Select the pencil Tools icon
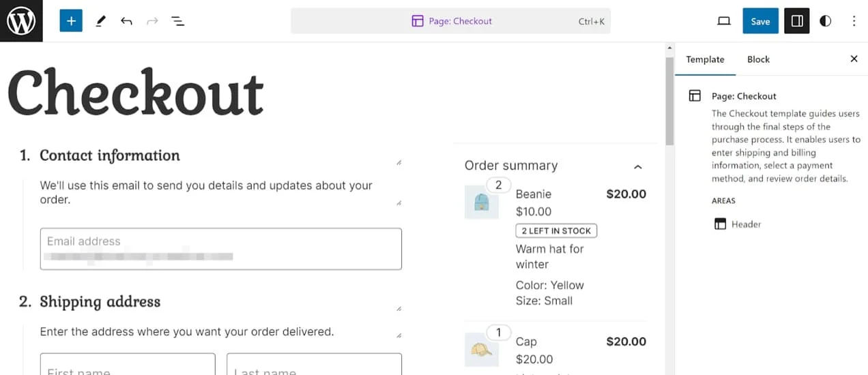This screenshot has width=868, height=375. tap(100, 21)
